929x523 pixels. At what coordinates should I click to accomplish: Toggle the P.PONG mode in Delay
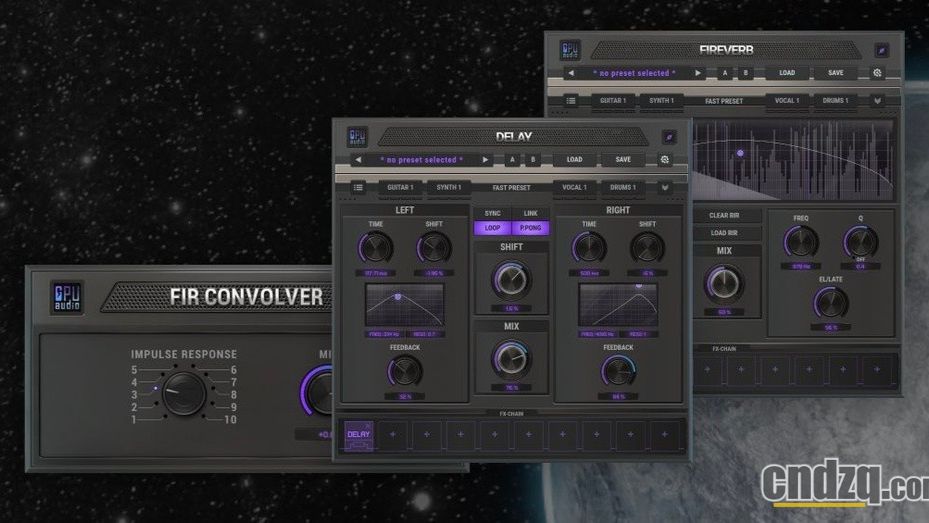tap(530, 227)
